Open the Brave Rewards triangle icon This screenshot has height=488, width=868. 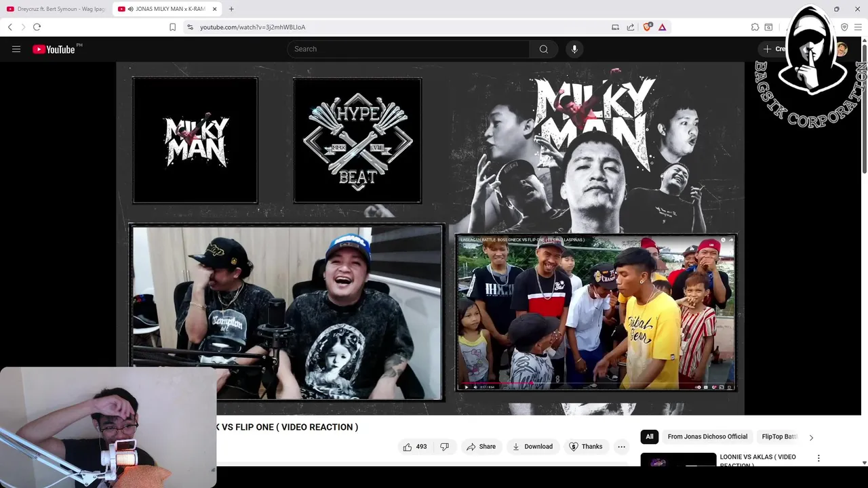[x=663, y=27]
